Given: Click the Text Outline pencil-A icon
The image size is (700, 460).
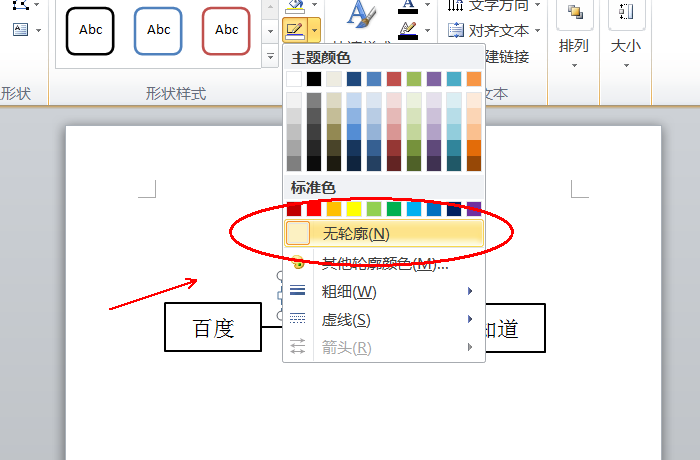Looking at the screenshot, I should tap(408, 30).
